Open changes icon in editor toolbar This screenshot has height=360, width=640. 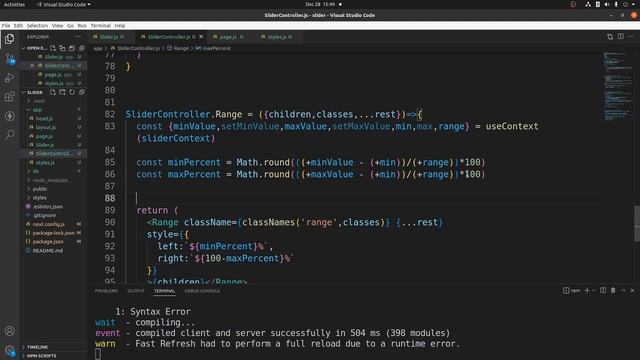[x=610, y=37]
